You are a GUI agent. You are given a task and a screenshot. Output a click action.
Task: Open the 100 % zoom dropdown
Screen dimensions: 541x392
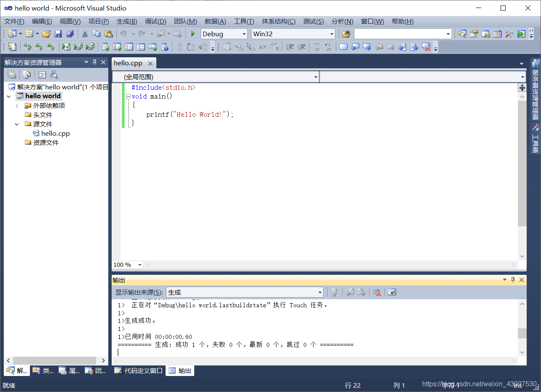(140, 265)
